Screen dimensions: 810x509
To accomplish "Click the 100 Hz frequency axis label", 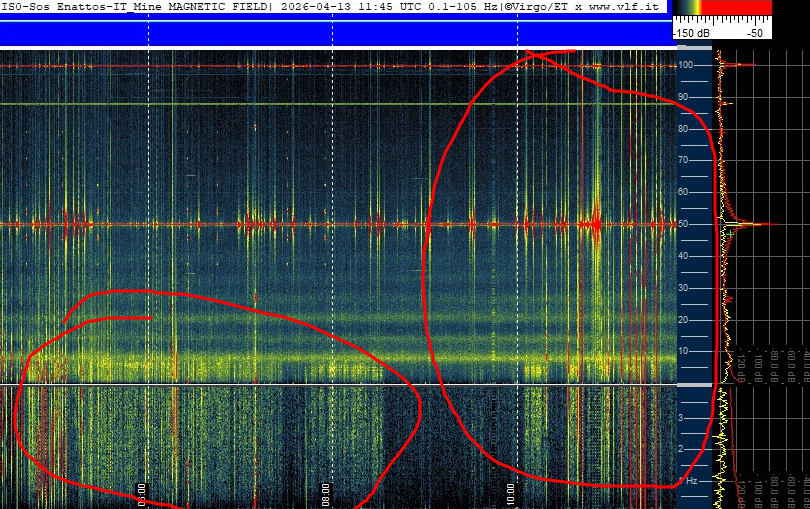I will tap(686, 65).
